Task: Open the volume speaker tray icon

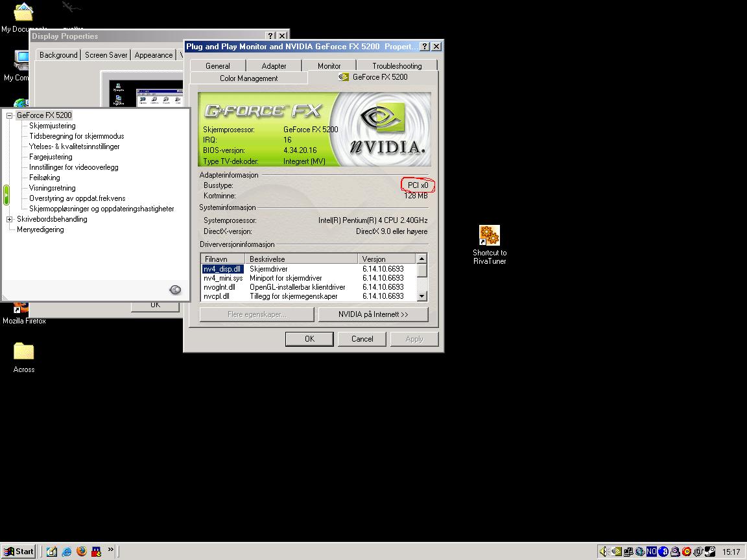Action: point(604,552)
